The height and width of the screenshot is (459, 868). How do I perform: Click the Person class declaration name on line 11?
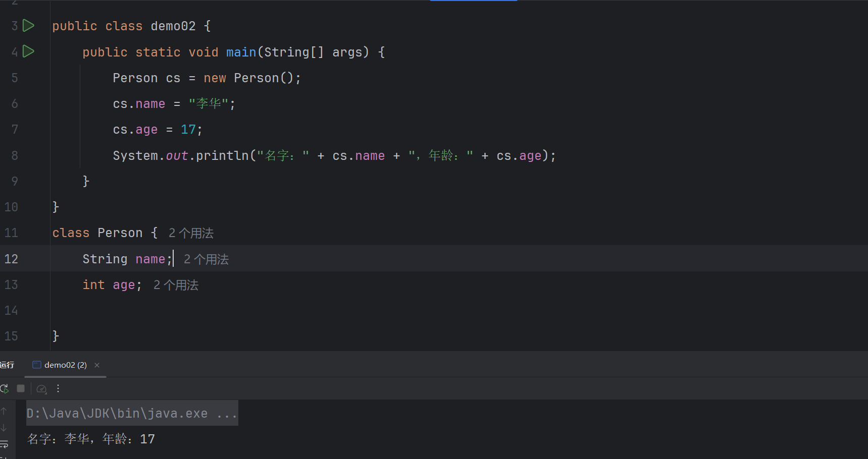click(120, 233)
